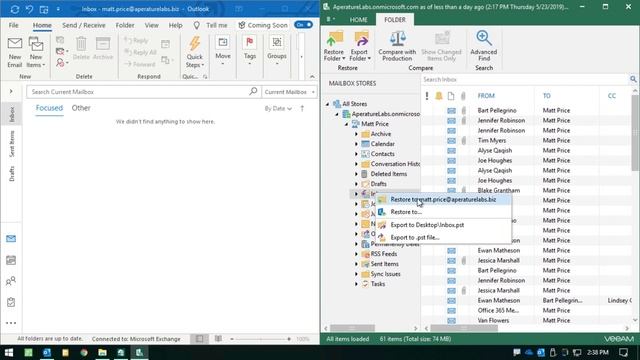This screenshot has height=360, width=640.
Task: Expand Outlook folder pane chevron
Action: point(11,91)
